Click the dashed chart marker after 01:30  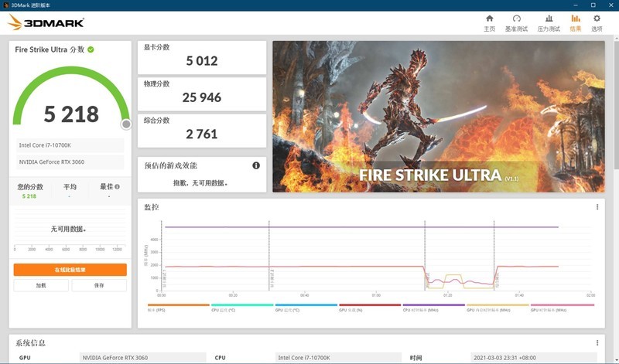point(494,256)
